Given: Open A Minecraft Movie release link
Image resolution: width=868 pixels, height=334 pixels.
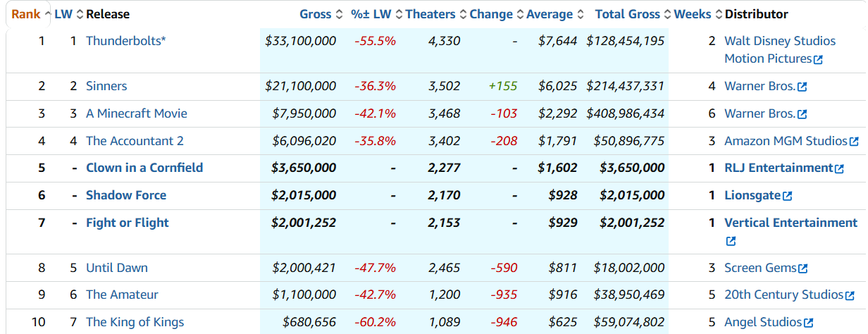Looking at the screenshot, I should click(137, 113).
